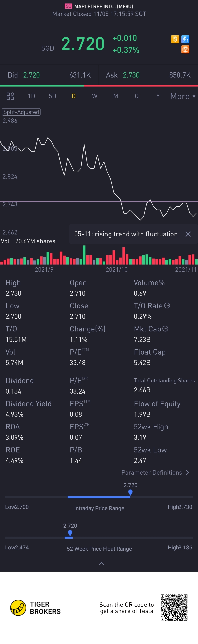Expand the More timeframes dropdown
The height and width of the screenshot is (644, 198).
pyautogui.click(x=183, y=96)
